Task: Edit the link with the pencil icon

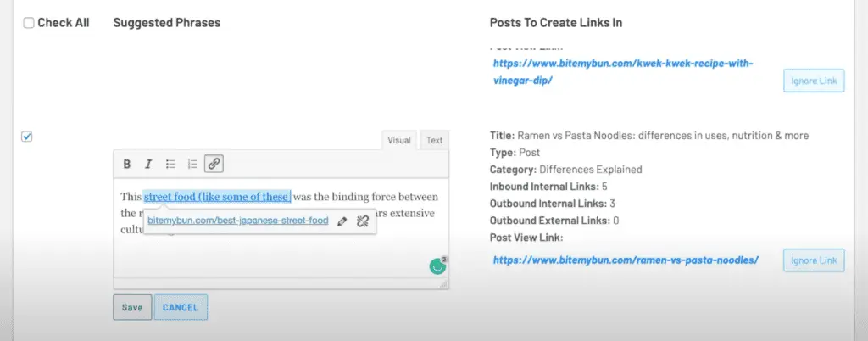Action: tap(342, 221)
